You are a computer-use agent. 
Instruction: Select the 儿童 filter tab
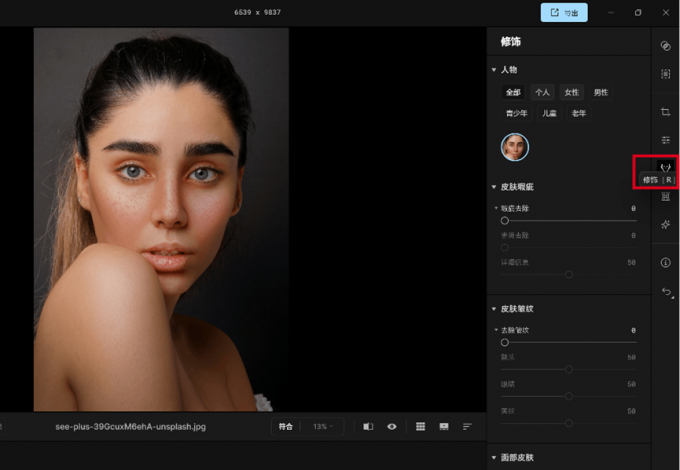(549, 113)
